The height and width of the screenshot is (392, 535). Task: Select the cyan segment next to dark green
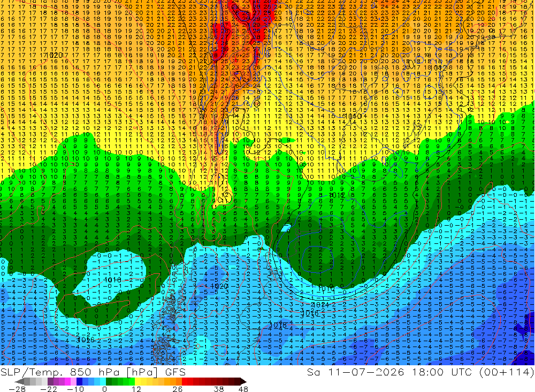(x=103, y=381)
